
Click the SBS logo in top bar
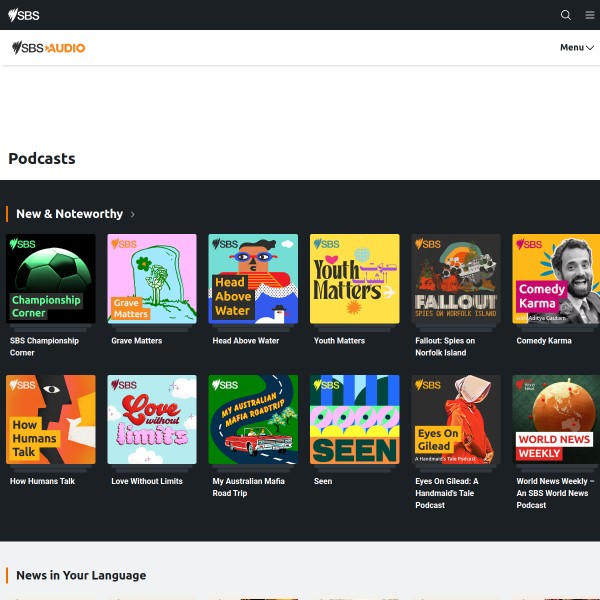coord(24,15)
